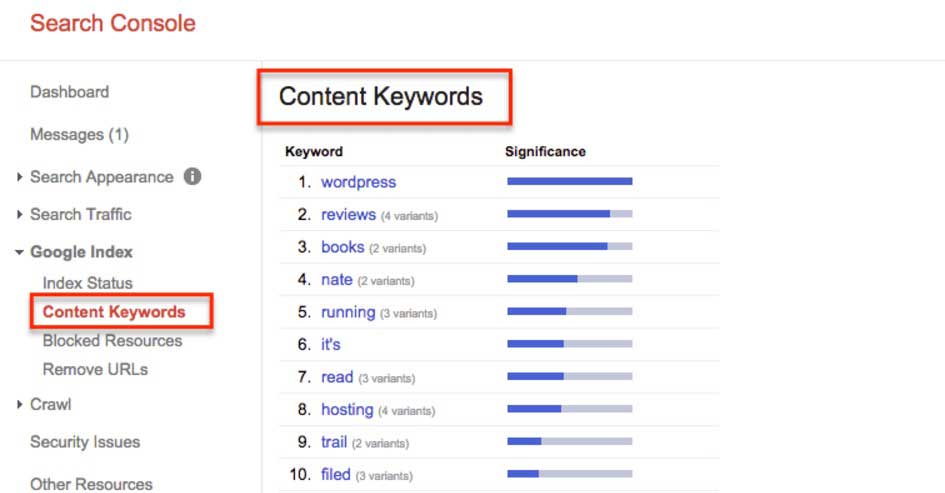Expand the Crawl section arrow

19,404
